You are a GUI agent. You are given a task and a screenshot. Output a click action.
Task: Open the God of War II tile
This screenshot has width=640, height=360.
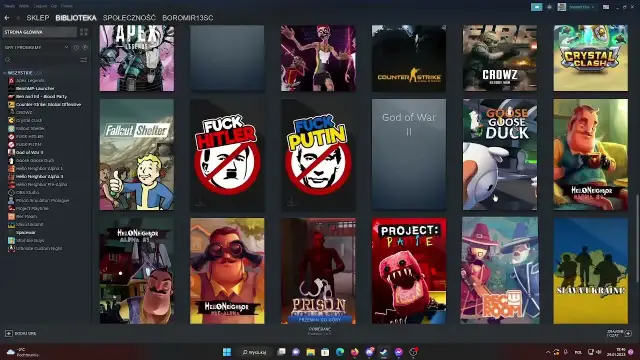pos(409,155)
